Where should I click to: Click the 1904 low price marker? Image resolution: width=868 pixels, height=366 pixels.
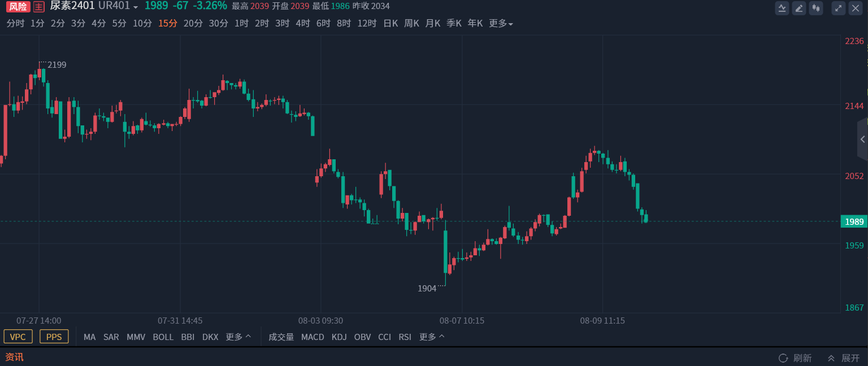pos(427,289)
